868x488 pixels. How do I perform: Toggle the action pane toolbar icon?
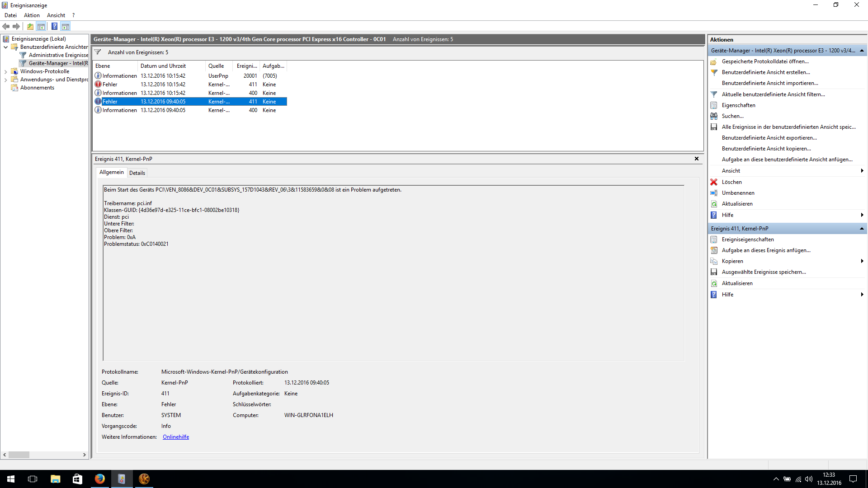tap(66, 27)
